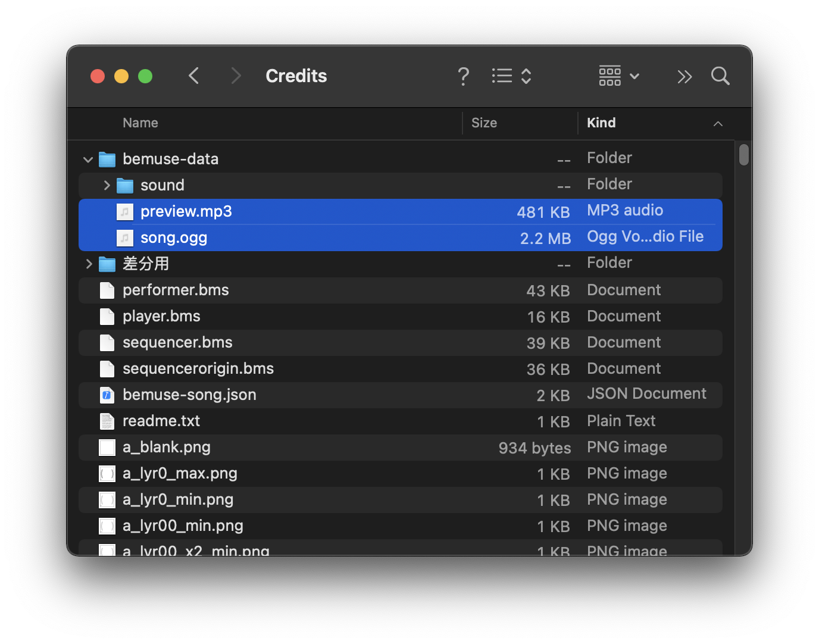Click the folder icon next to sound

125,185
